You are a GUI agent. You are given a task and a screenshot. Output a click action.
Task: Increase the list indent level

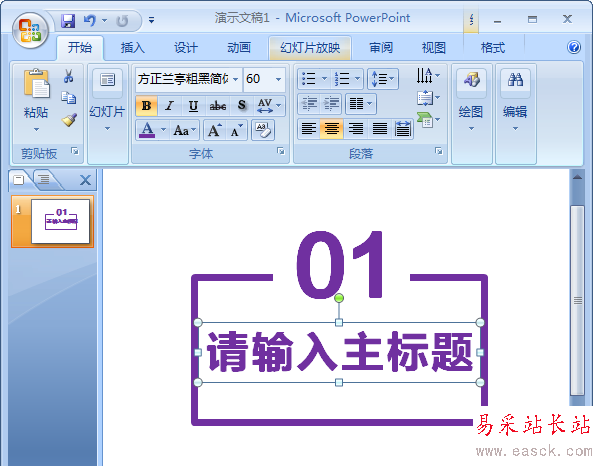tap(331, 103)
